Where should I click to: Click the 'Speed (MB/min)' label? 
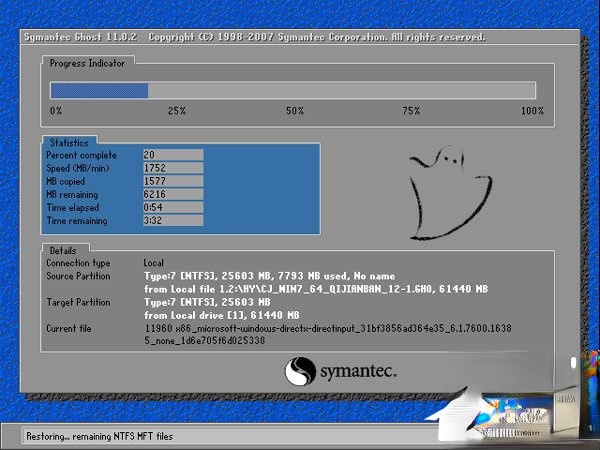[78, 168]
